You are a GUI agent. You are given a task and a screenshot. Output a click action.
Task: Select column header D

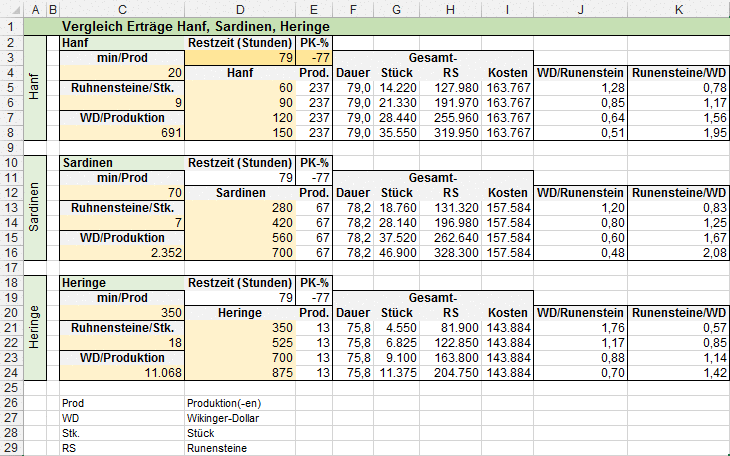point(240,9)
